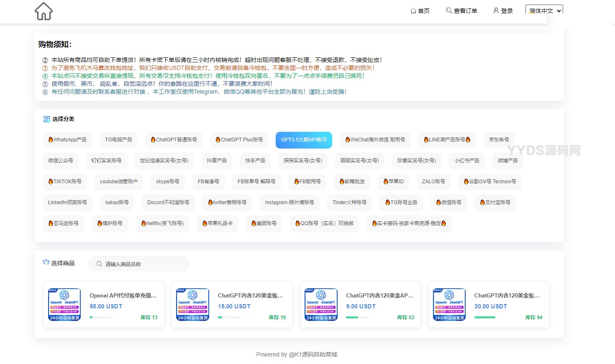Select 微信账号 category

[x=448, y=203]
